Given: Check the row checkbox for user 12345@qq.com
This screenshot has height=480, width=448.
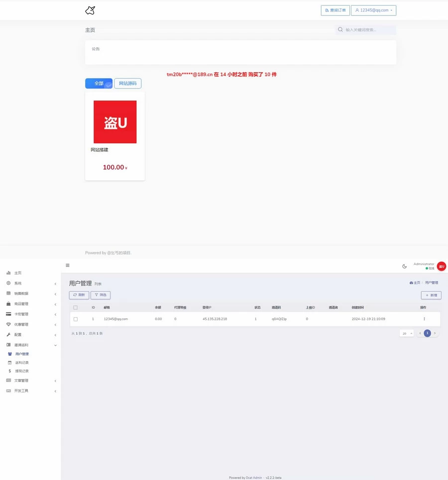Looking at the screenshot, I should 76,319.
